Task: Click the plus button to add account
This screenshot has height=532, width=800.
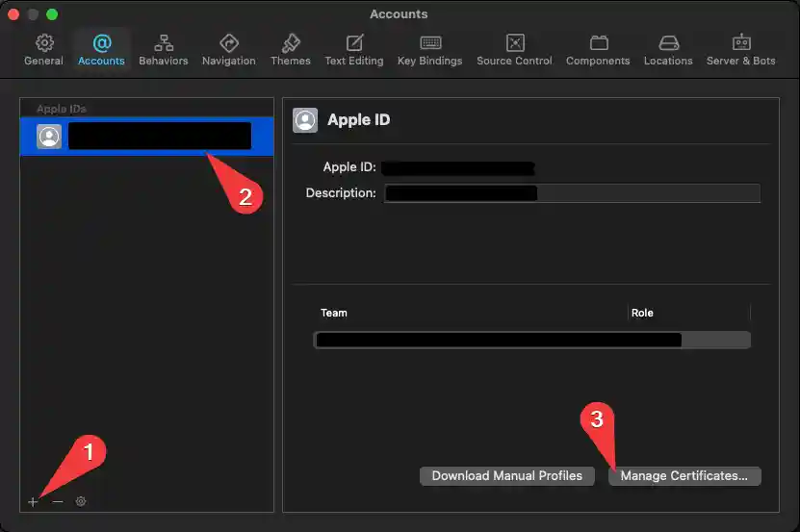Action: [33, 501]
